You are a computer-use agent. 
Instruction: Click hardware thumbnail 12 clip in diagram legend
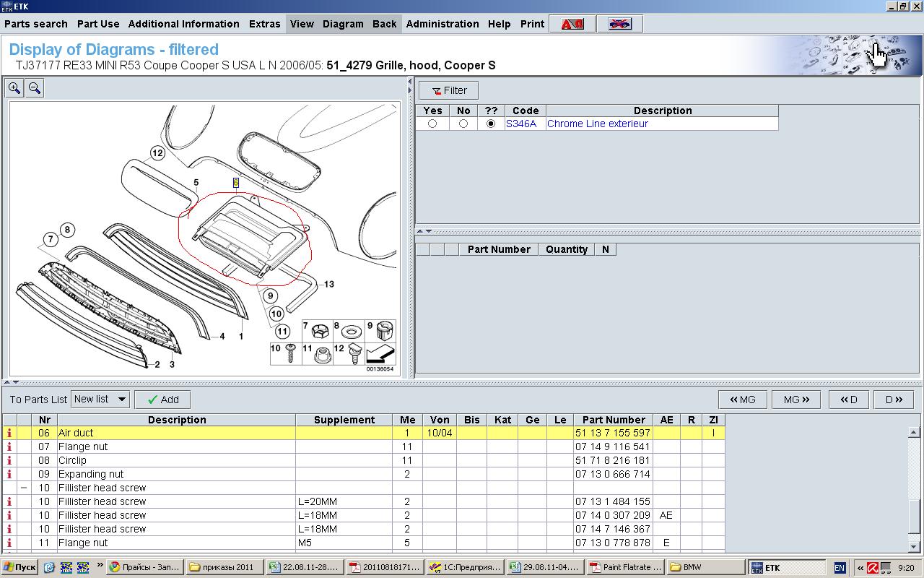point(349,353)
